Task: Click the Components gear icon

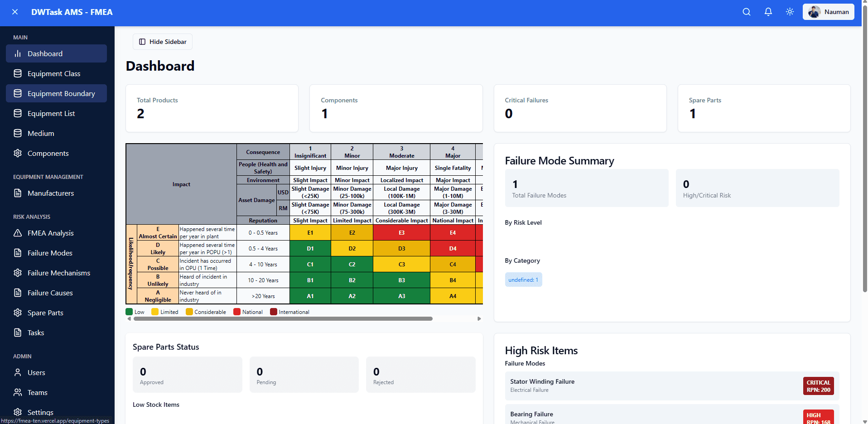Action: click(x=18, y=153)
